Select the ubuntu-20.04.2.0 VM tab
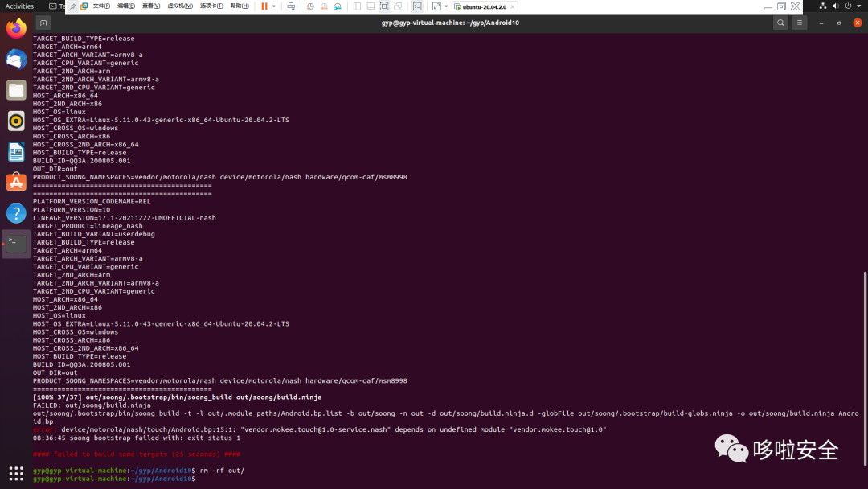This screenshot has height=489, width=868. click(484, 7)
